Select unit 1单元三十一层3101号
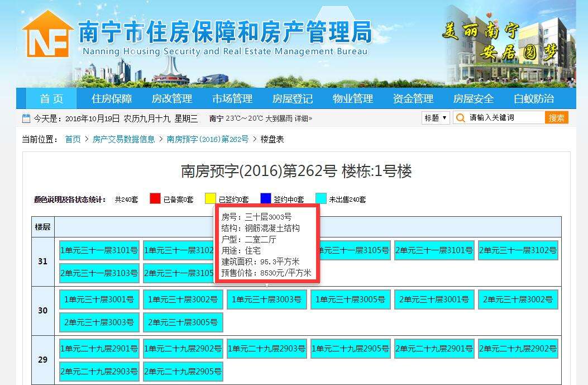 tap(99, 250)
